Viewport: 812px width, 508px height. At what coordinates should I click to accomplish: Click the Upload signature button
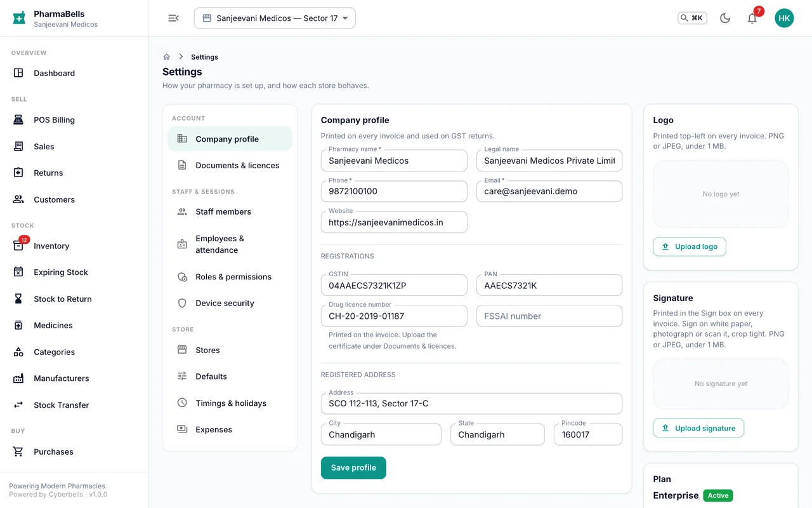pyautogui.click(x=698, y=428)
